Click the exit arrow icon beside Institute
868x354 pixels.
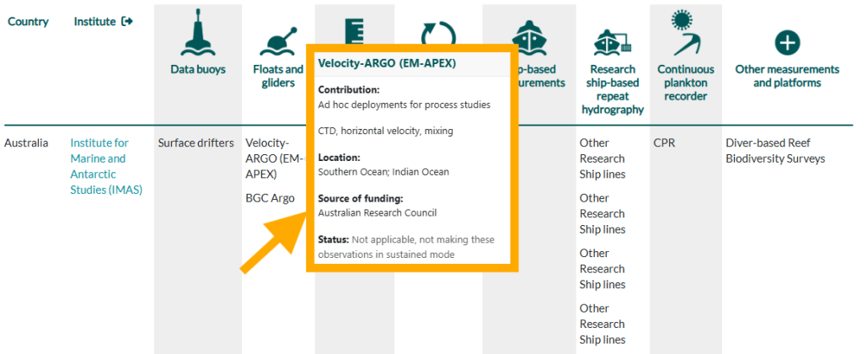[127, 21]
